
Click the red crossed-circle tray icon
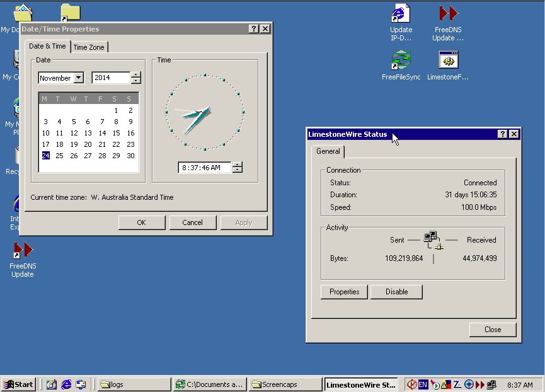coord(412,384)
